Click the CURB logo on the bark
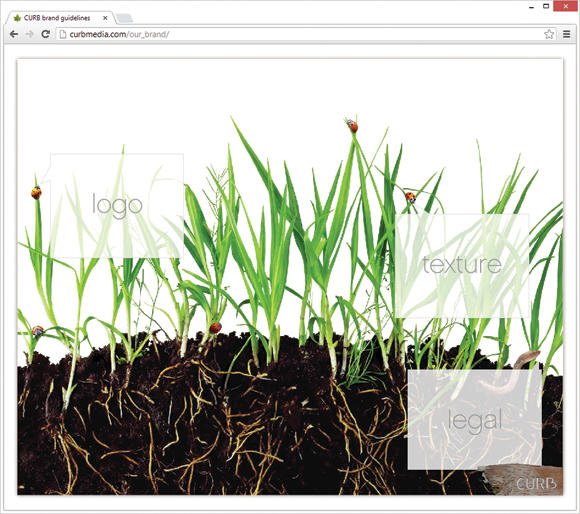This screenshot has height=514, width=580. pos(536,483)
